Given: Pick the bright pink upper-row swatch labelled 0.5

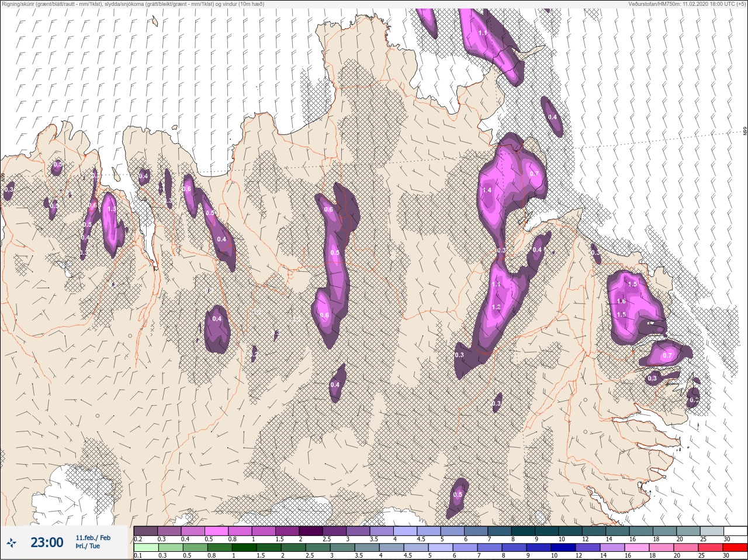Looking at the screenshot, I should [x=216, y=531].
